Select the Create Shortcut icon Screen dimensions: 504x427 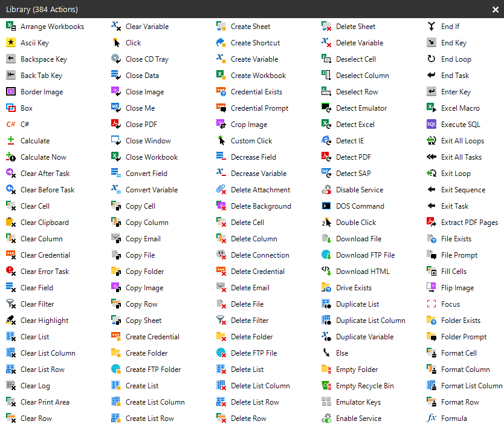tap(221, 43)
